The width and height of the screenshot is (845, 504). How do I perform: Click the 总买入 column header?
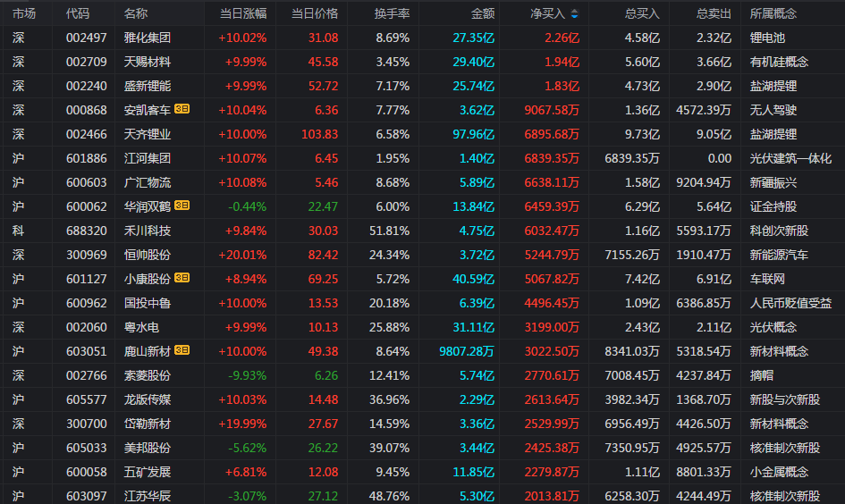click(x=642, y=14)
